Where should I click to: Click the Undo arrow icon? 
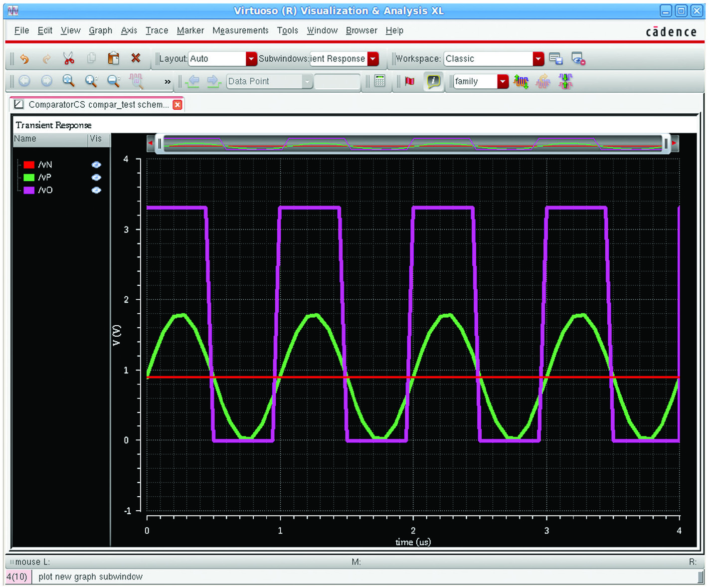point(24,59)
